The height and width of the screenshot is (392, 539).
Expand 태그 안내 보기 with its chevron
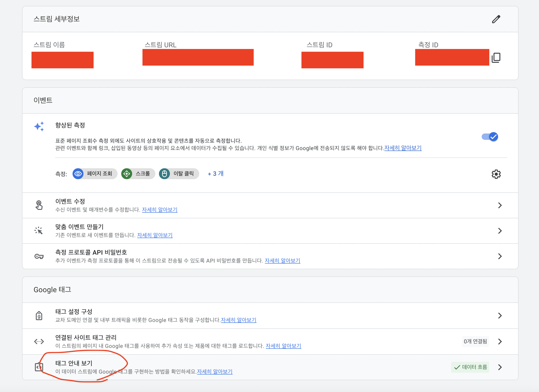pos(500,367)
